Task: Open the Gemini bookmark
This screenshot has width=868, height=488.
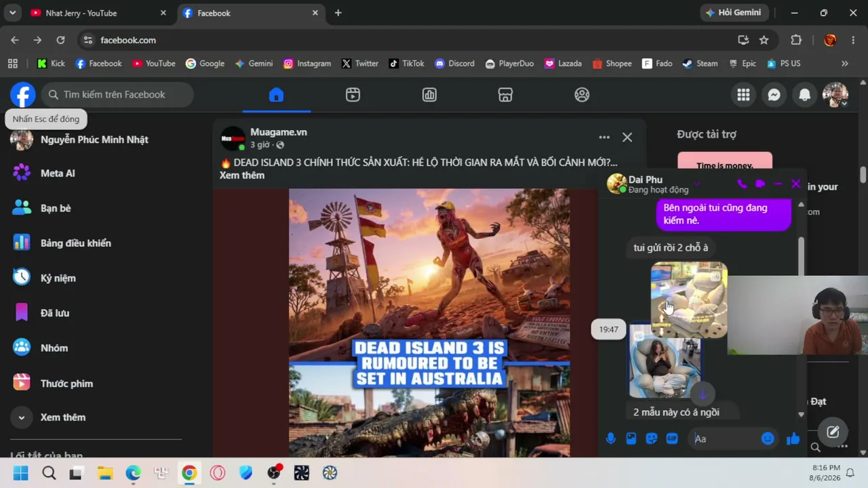Action: [254, 64]
